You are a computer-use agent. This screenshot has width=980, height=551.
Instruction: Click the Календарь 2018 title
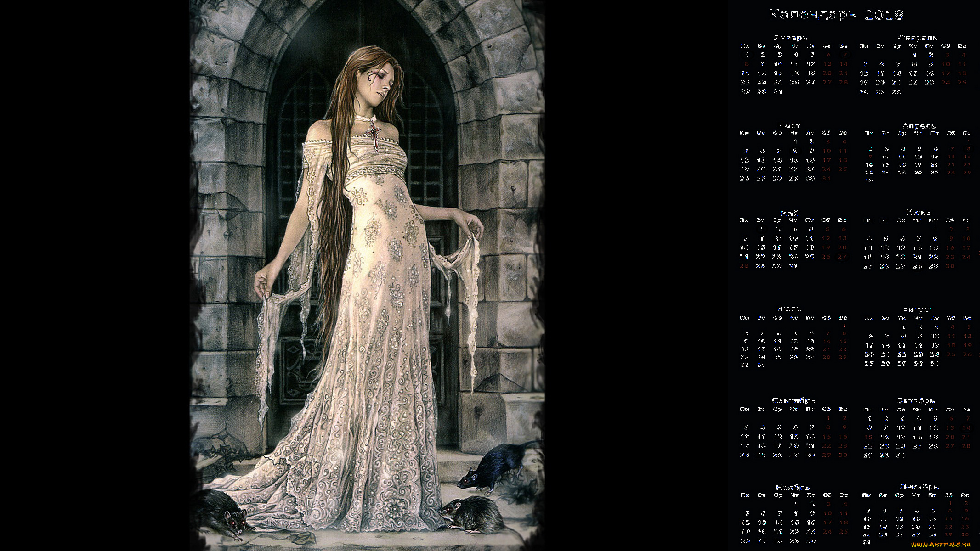click(836, 15)
